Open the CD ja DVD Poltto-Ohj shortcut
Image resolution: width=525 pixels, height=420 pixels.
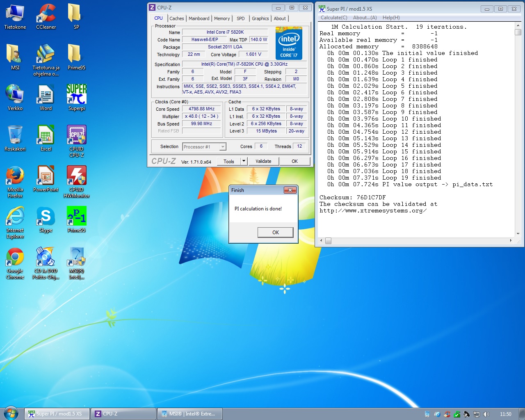(46, 263)
